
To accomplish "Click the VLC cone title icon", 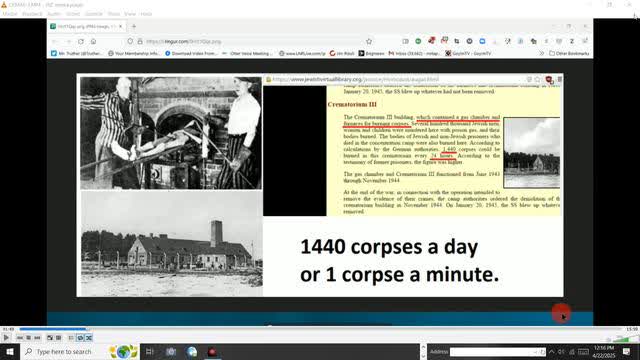I will click(x=4, y=4).
